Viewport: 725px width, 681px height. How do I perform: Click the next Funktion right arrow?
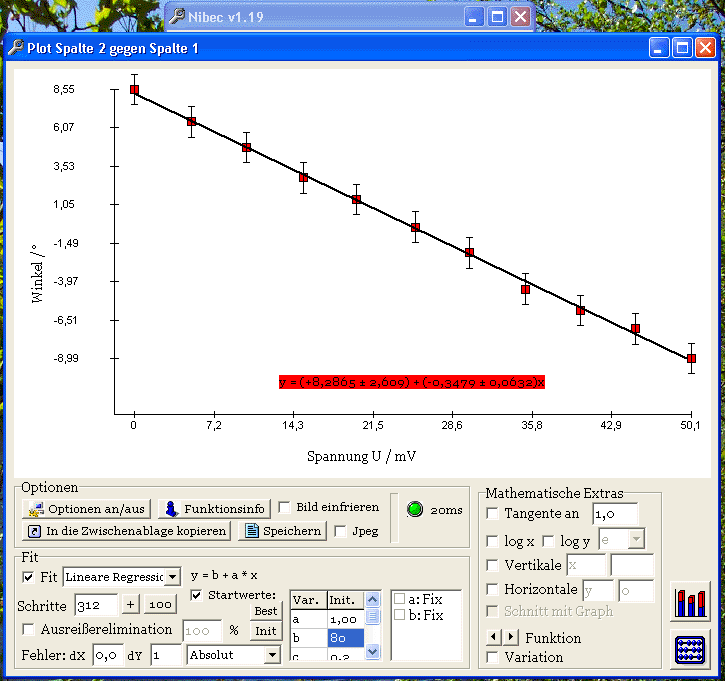[x=511, y=637]
